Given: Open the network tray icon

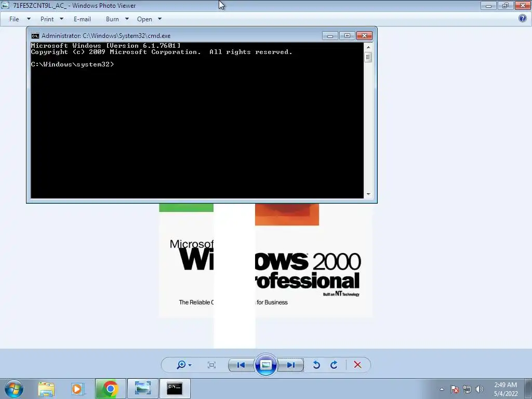Looking at the screenshot, I should point(467,389).
